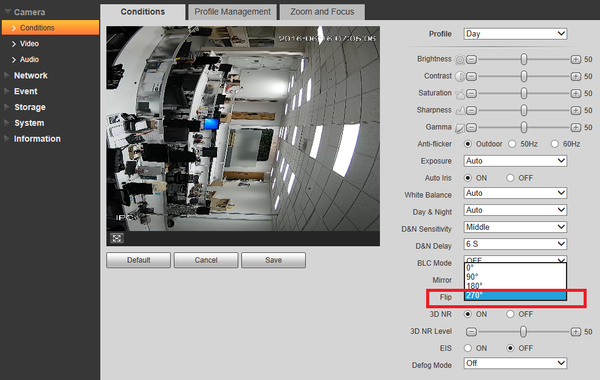This screenshot has height=380, width=600.
Task: Enable EIS with the ON radio
Action: coord(468,348)
